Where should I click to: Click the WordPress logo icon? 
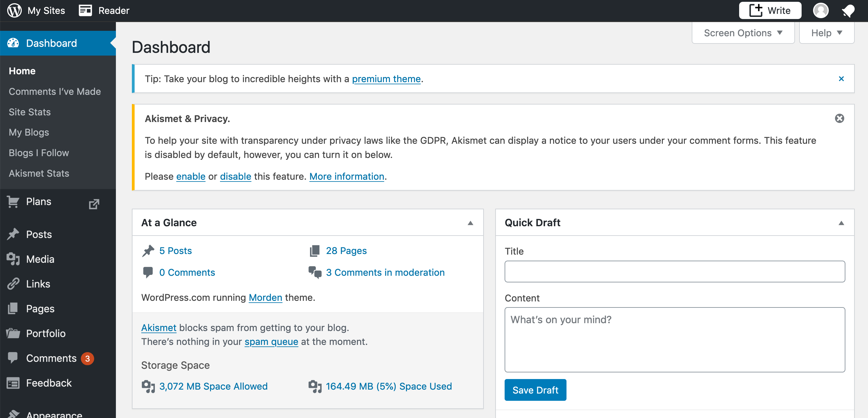coord(14,10)
